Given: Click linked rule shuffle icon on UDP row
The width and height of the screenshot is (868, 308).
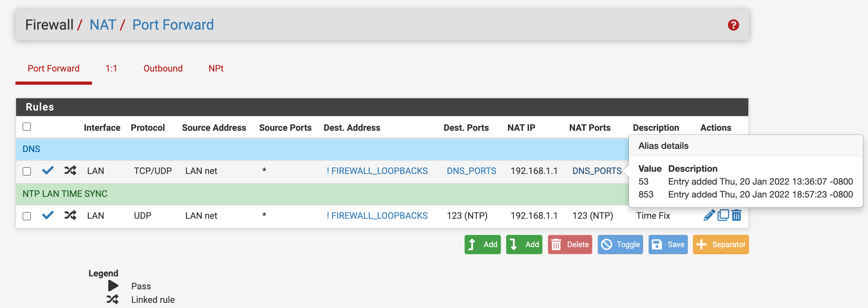Looking at the screenshot, I should pyautogui.click(x=70, y=215).
